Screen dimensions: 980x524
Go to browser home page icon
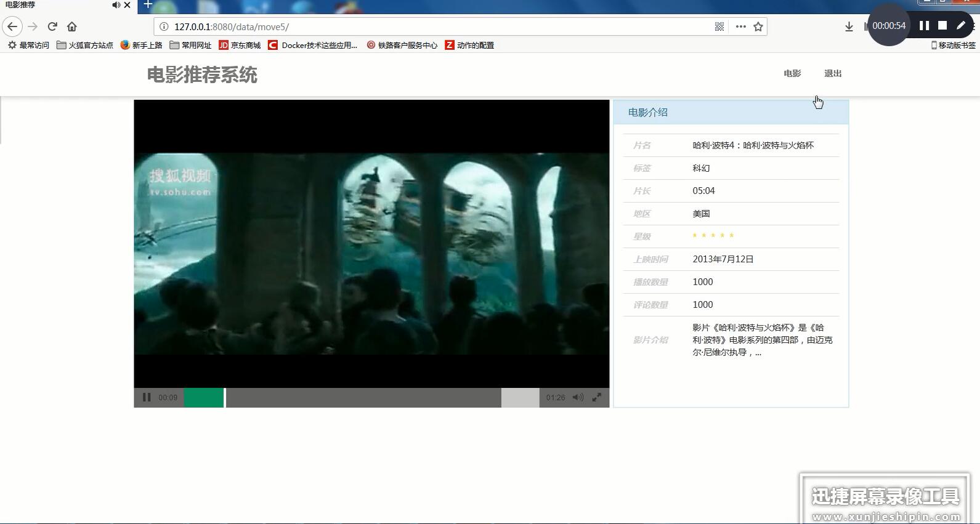coord(72,26)
